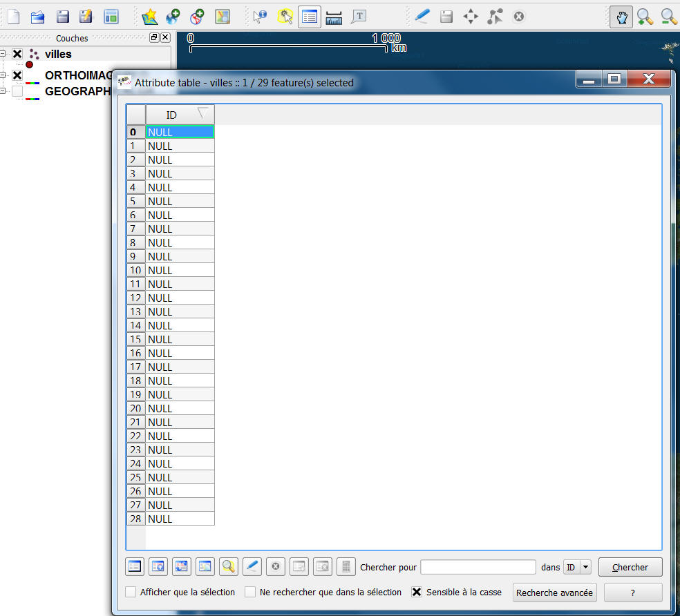Toggle visibility of the villes layer
The width and height of the screenshot is (680, 616).
coord(17,54)
